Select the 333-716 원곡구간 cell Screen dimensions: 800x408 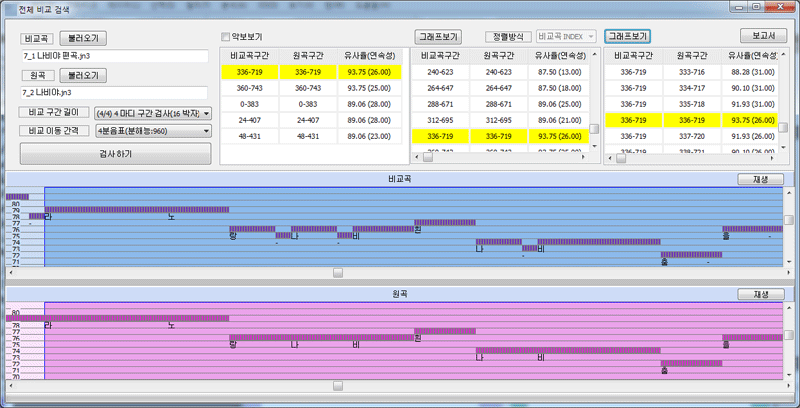[692, 72]
